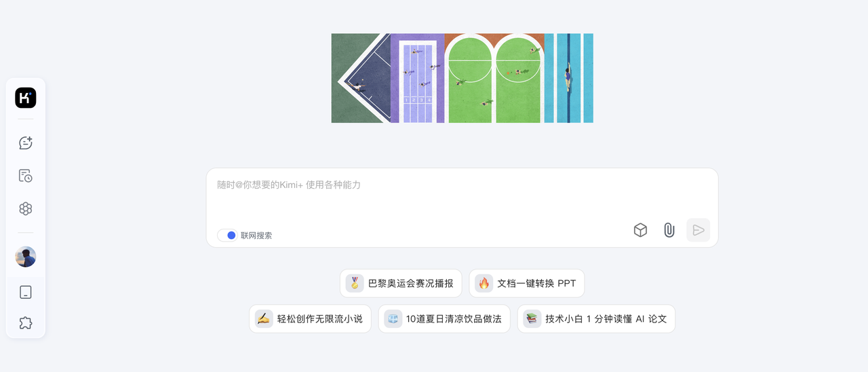Viewport: 868px width, 372px height.
Task: Click the fire emoji on PPT suggestion
Action: click(484, 283)
